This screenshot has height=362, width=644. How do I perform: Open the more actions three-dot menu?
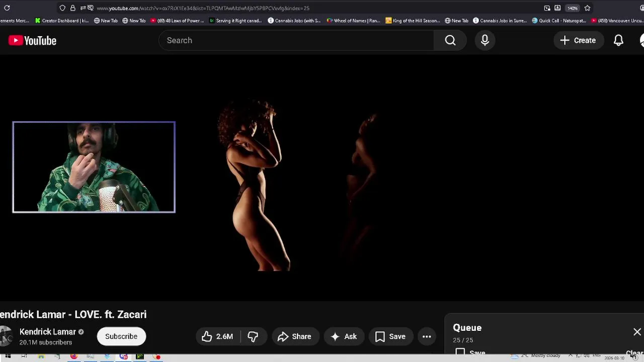[x=427, y=336]
